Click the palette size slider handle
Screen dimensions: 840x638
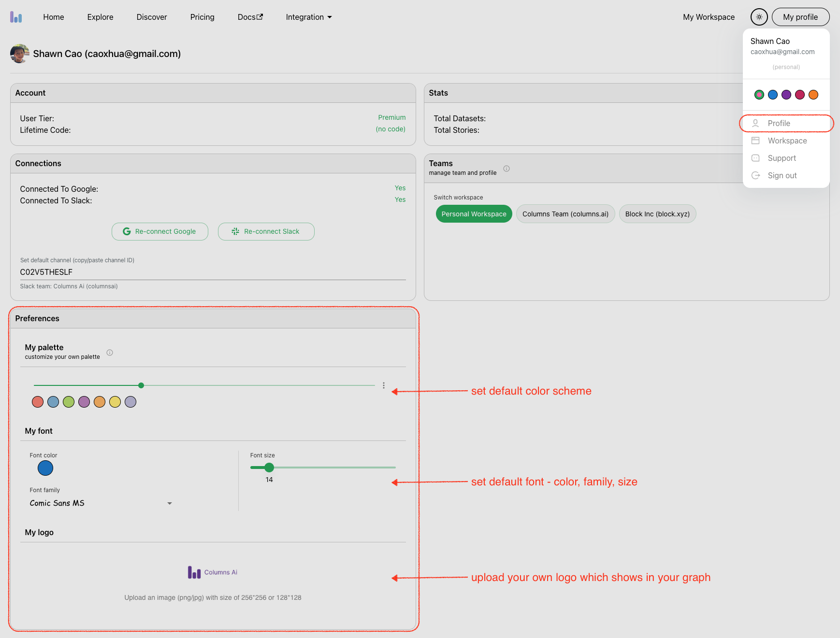[141, 385]
